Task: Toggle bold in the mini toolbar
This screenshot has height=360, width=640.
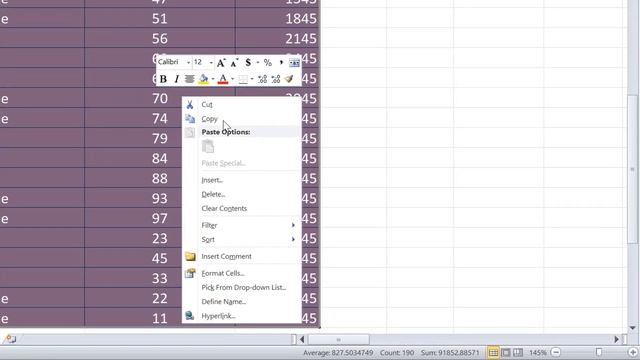Action: [x=163, y=79]
